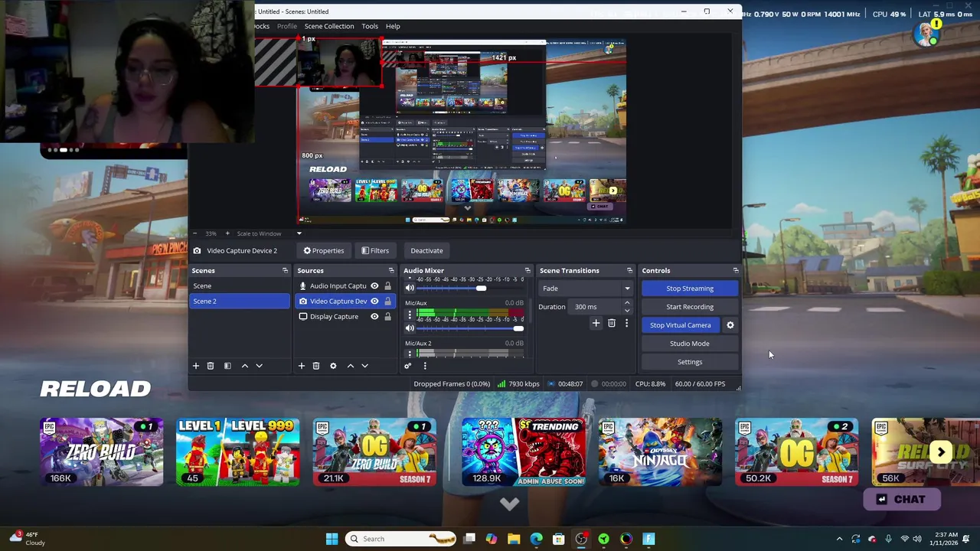This screenshot has width=980, height=551.
Task: Click Stop Streaming
Action: click(690, 289)
